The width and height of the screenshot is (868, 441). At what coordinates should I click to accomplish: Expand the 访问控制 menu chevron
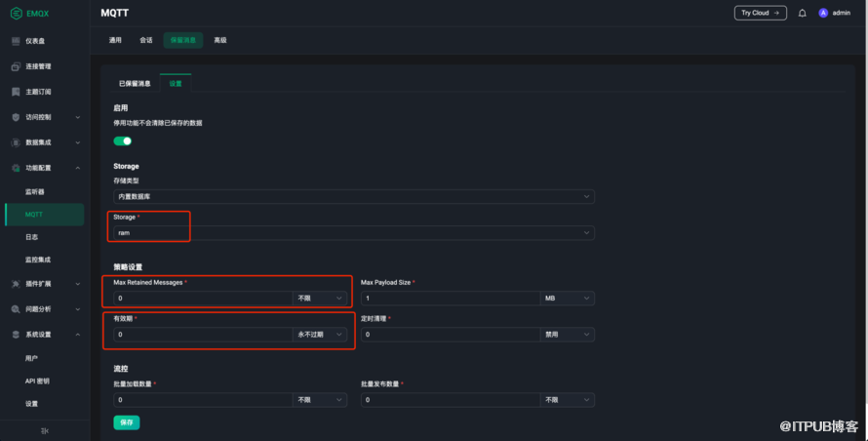click(x=77, y=117)
